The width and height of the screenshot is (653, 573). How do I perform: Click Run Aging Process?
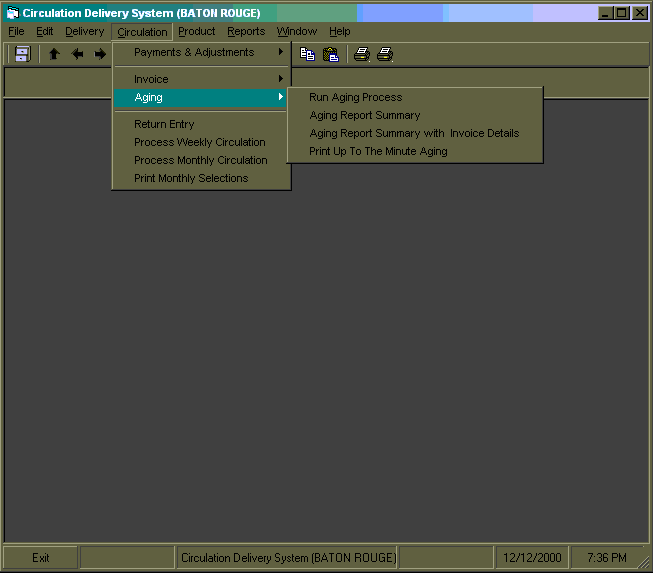415,97
